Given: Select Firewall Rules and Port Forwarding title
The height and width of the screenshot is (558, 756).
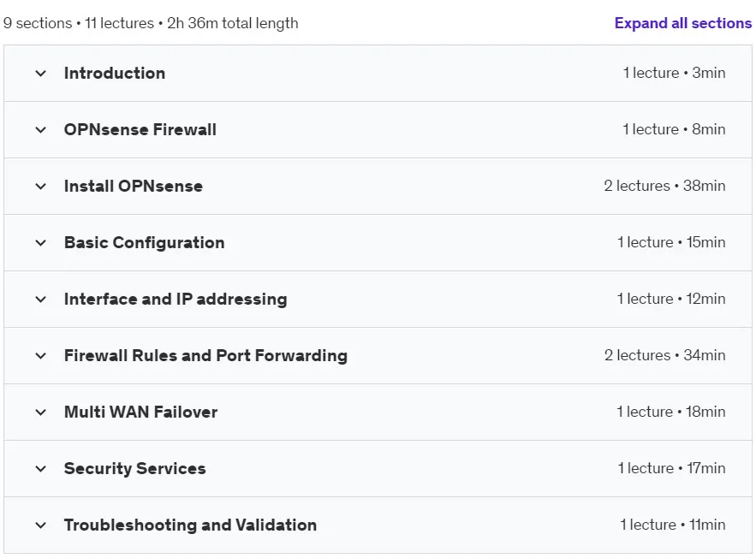Looking at the screenshot, I should pyautogui.click(x=205, y=356).
